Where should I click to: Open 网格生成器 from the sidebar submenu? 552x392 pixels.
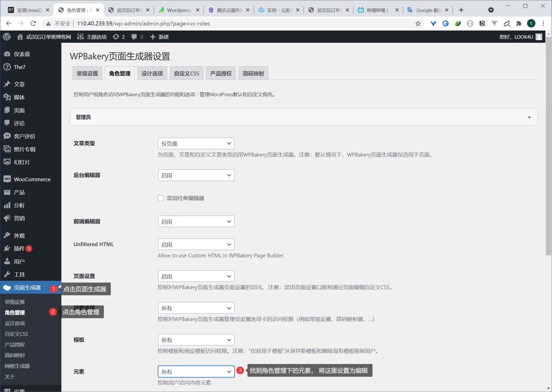17,365
